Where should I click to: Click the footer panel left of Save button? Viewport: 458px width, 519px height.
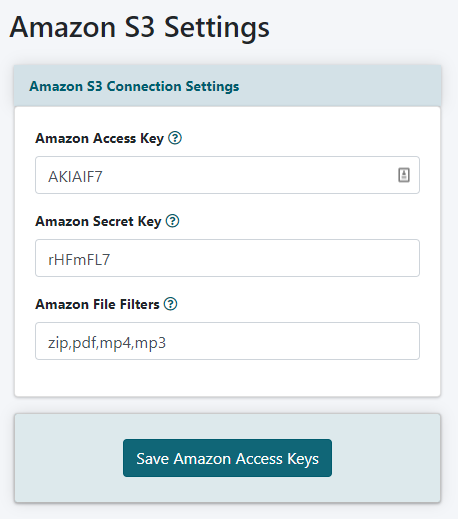click(x=69, y=458)
